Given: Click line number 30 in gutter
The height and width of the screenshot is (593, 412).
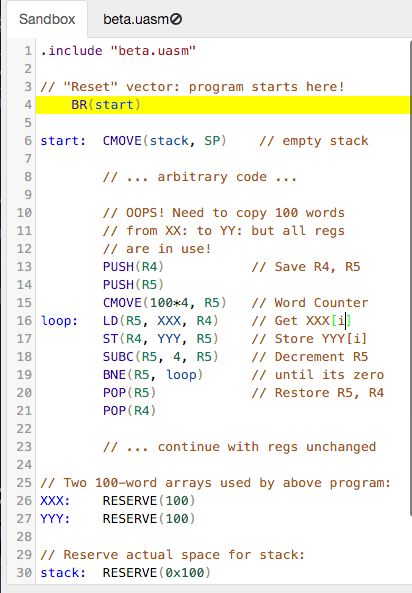Looking at the screenshot, I should [x=24, y=573].
